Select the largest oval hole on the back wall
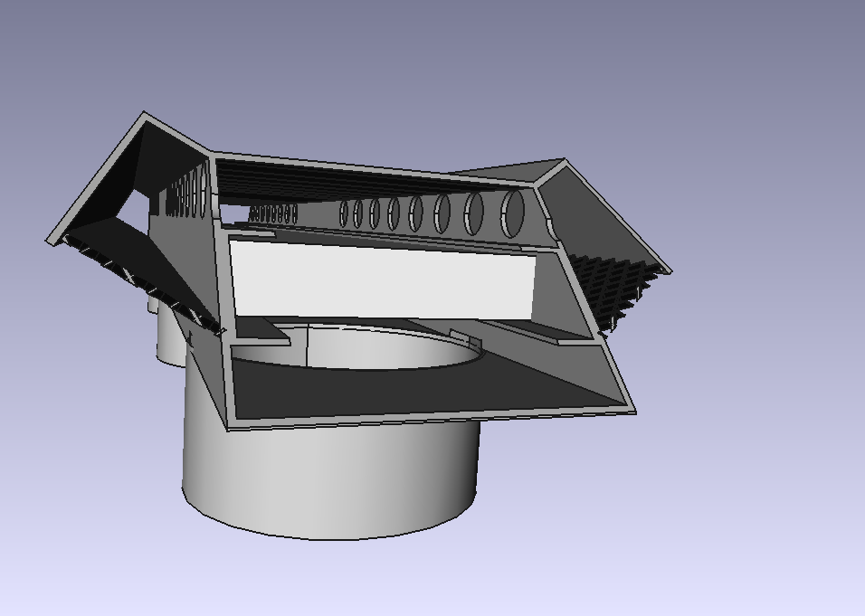Viewport: 865px width, 616px height. click(x=512, y=213)
